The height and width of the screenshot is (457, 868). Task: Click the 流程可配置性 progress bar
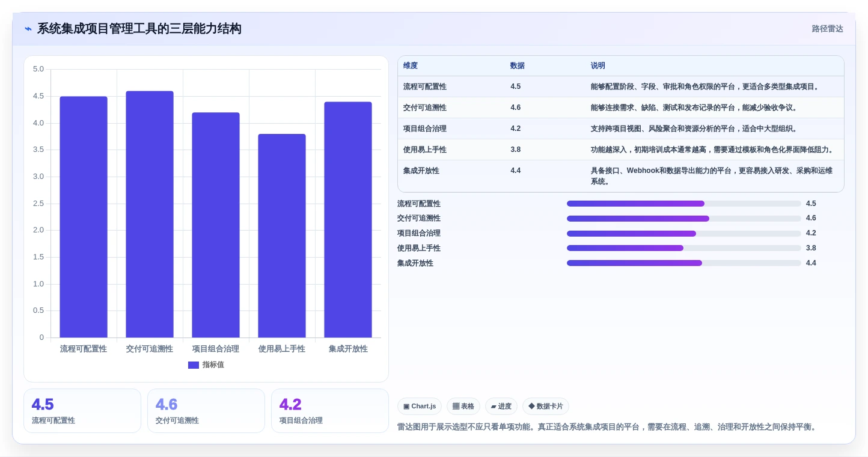684,204
